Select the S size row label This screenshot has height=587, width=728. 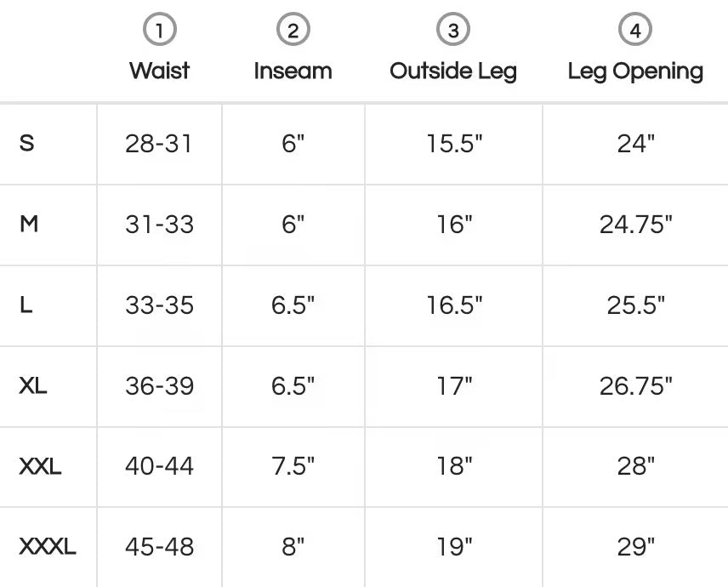27,143
